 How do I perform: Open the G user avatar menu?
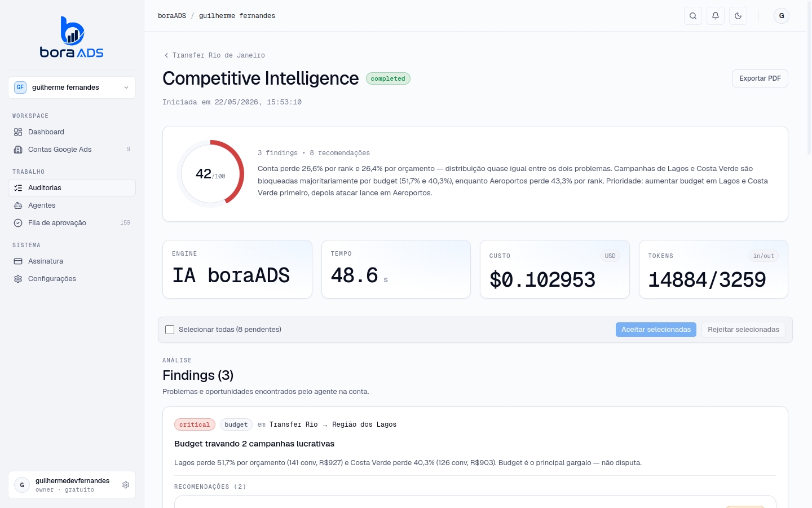point(782,16)
